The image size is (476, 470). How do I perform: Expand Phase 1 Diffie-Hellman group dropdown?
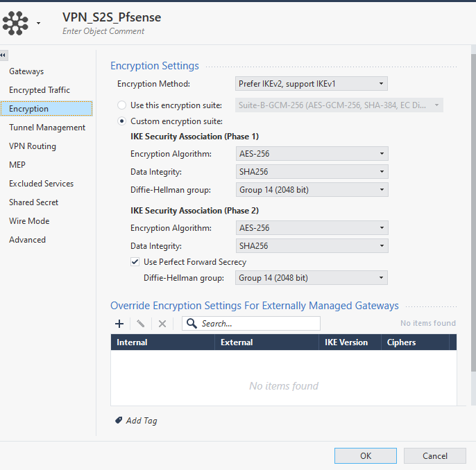311,190
